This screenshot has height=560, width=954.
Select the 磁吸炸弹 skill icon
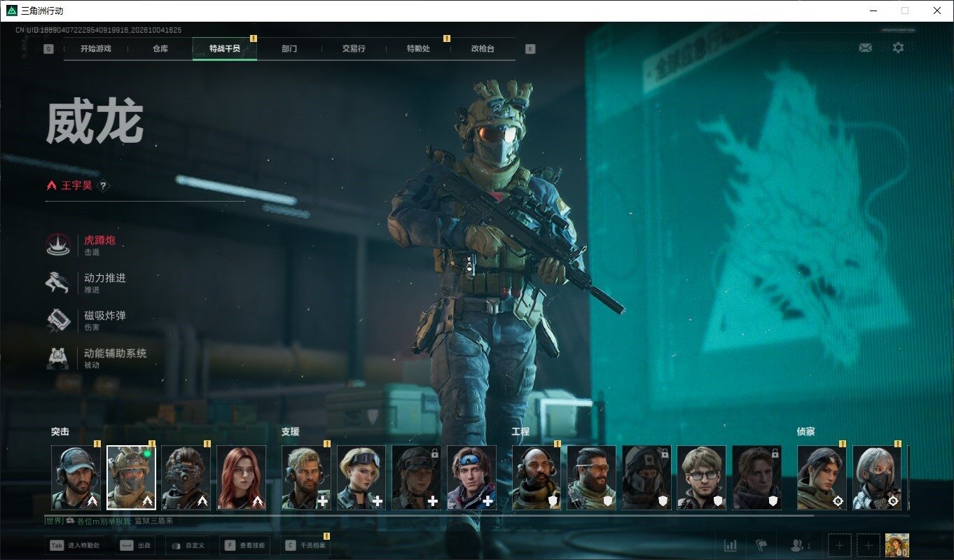[x=58, y=320]
